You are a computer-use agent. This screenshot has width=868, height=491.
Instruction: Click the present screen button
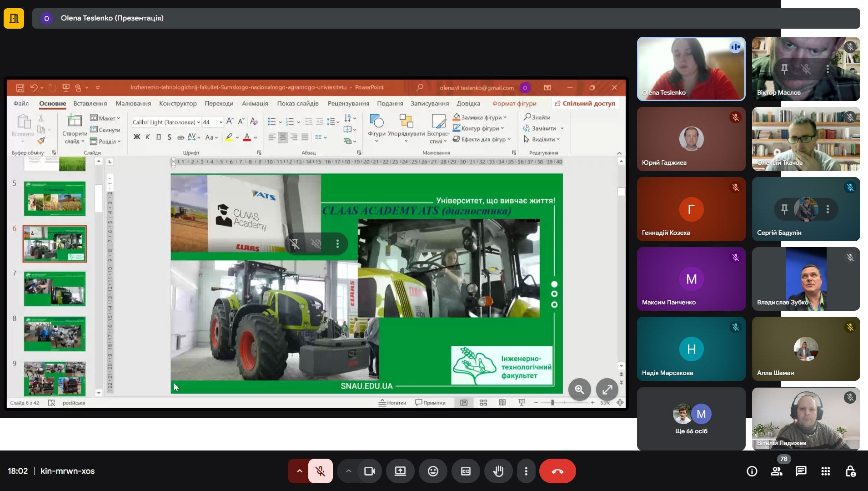click(x=400, y=471)
